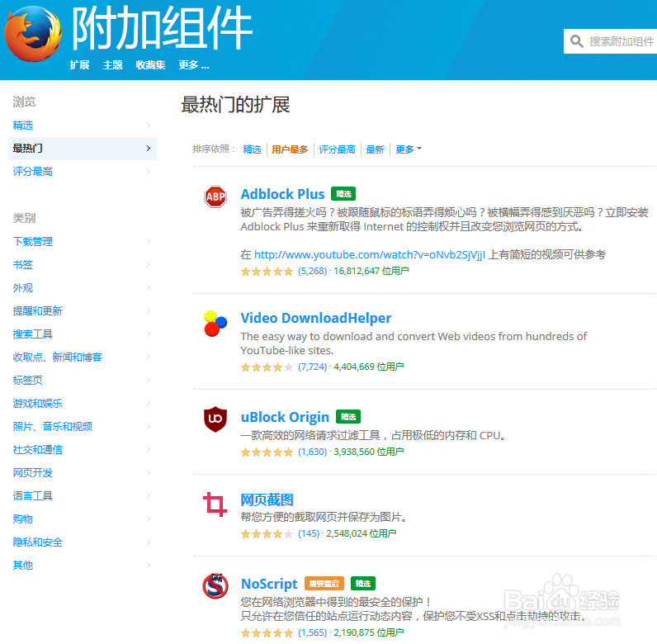Open the Video DownloadHelper title link
The image size is (657, 644).
pyautogui.click(x=316, y=318)
